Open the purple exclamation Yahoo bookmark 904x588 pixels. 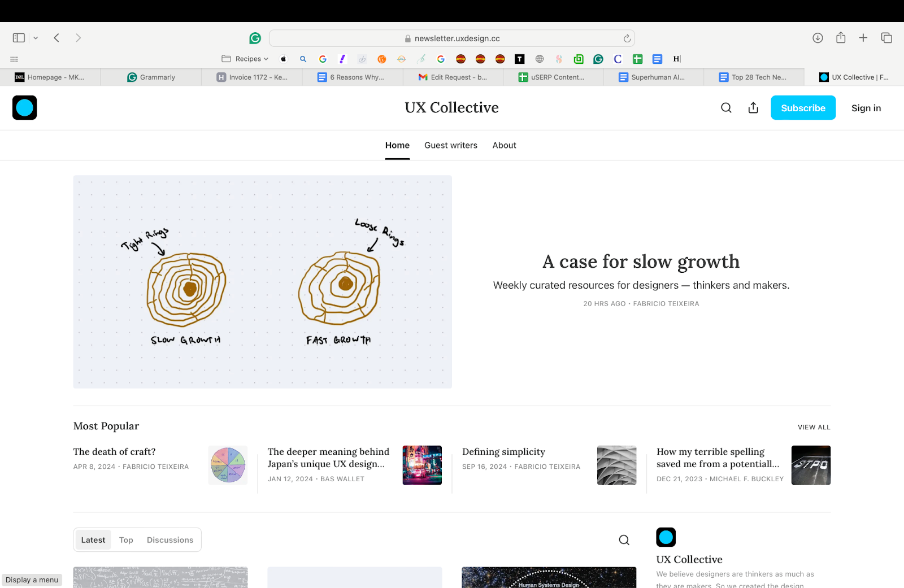tap(342, 59)
